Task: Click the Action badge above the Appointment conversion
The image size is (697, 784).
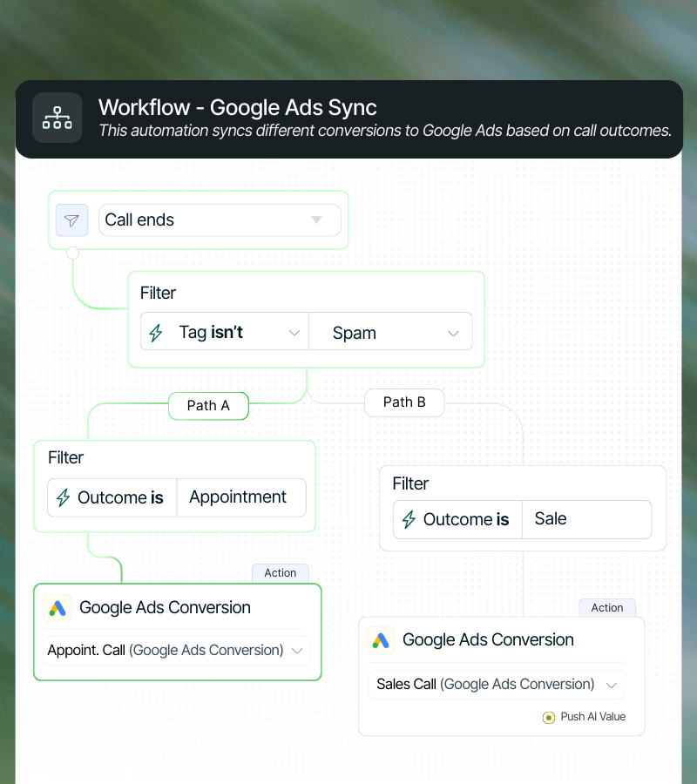Action: point(280,572)
